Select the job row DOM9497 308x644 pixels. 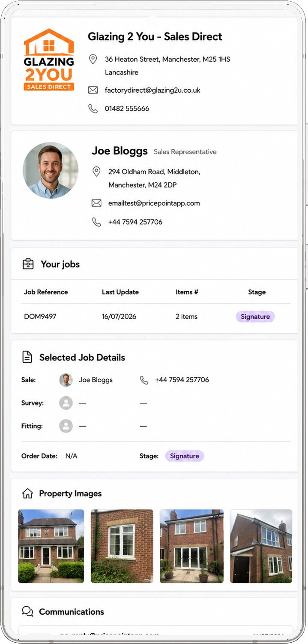point(156,317)
